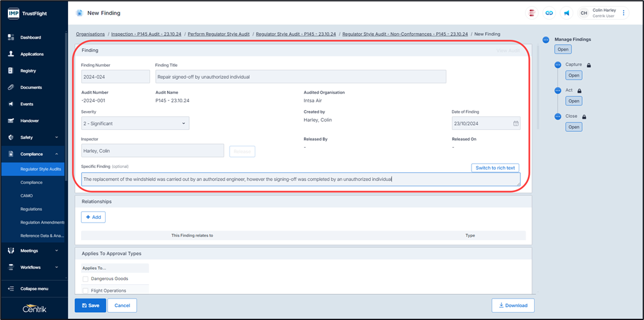The image size is (644, 320).
Task: Open Regulator Style Audits in sidebar
Action: [x=41, y=169]
